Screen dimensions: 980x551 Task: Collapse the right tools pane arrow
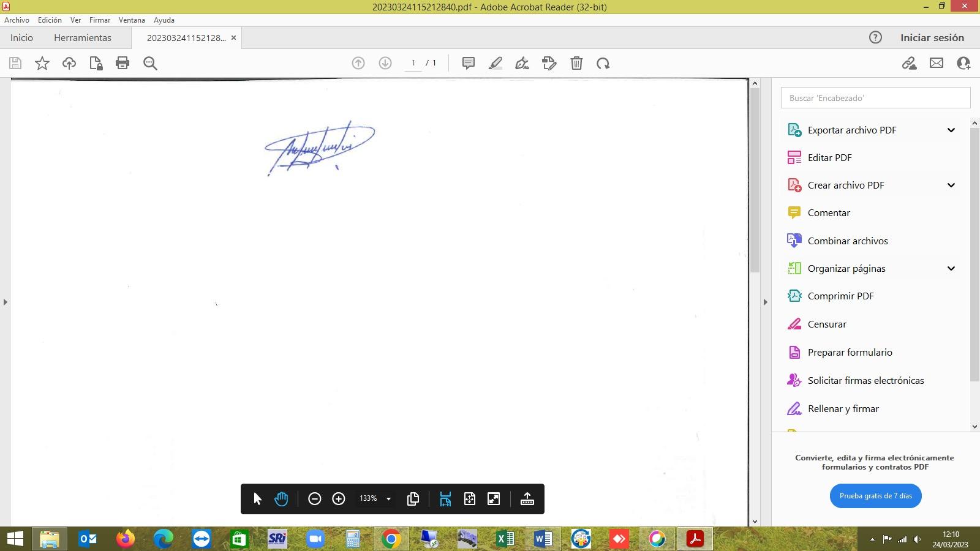pos(765,302)
